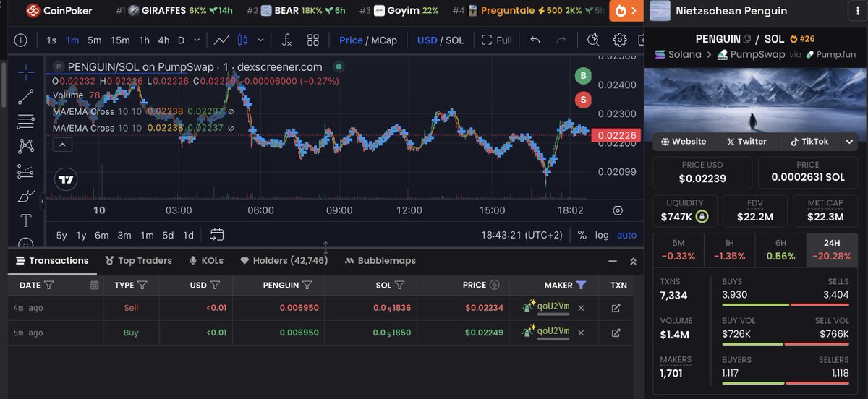Click the fire trending icon button

click(626, 11)
